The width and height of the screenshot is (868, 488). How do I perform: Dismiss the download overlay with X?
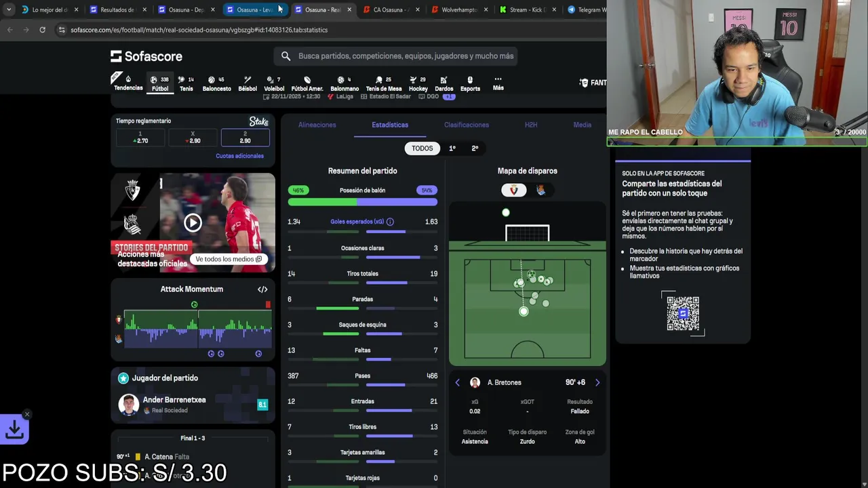click(x=27, y=414)
